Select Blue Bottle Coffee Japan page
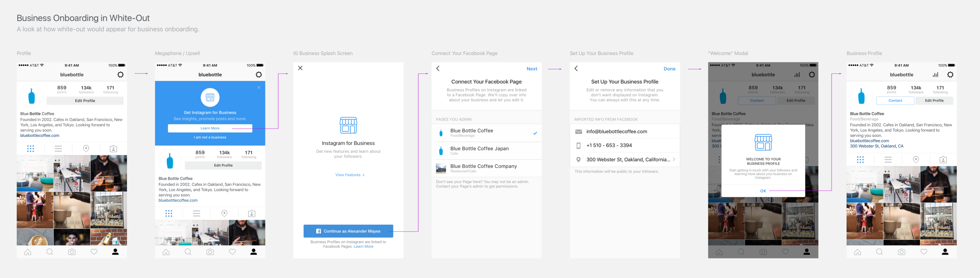Image resolution: width=980 pixels, height=278 pixels. click(486, 151)
